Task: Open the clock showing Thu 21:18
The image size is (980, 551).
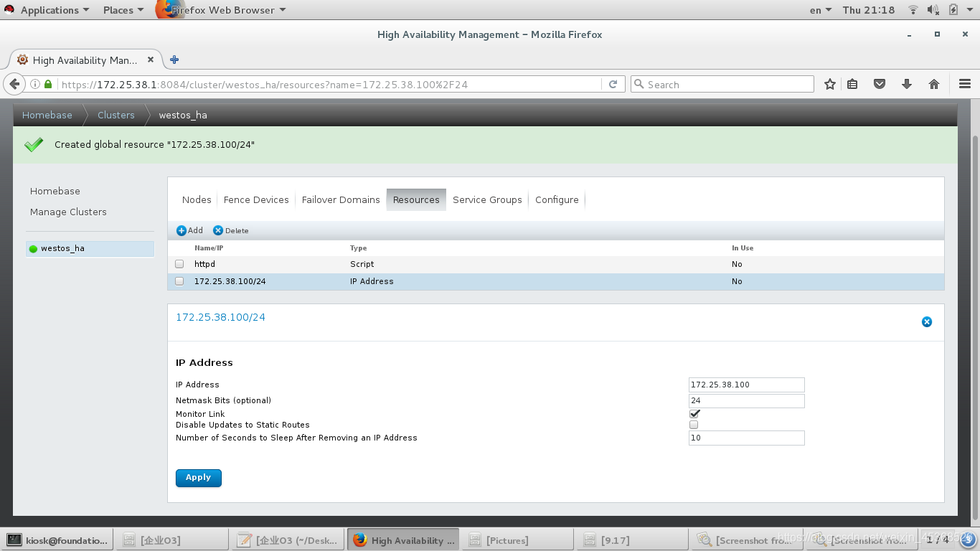Action: (x=869, y=10)
